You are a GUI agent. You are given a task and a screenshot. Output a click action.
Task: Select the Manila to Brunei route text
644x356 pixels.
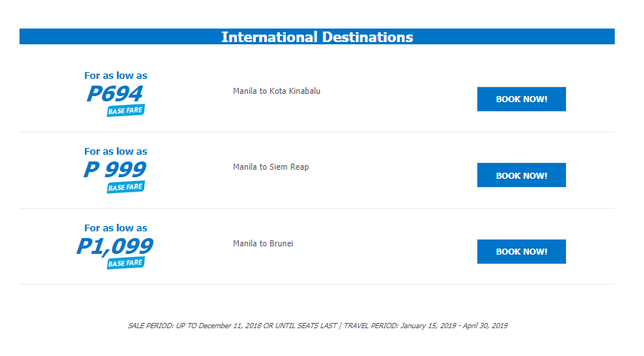[x=263, y=243]
